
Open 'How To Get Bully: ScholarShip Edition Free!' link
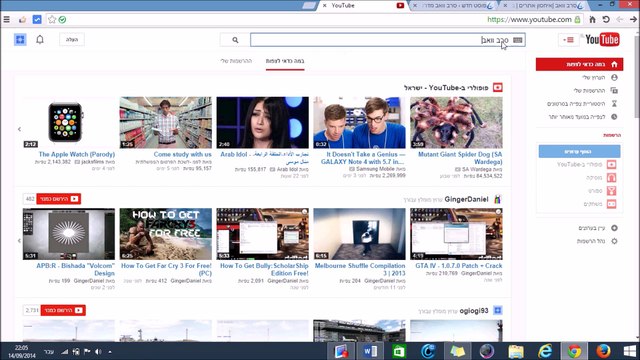point(264,269)
